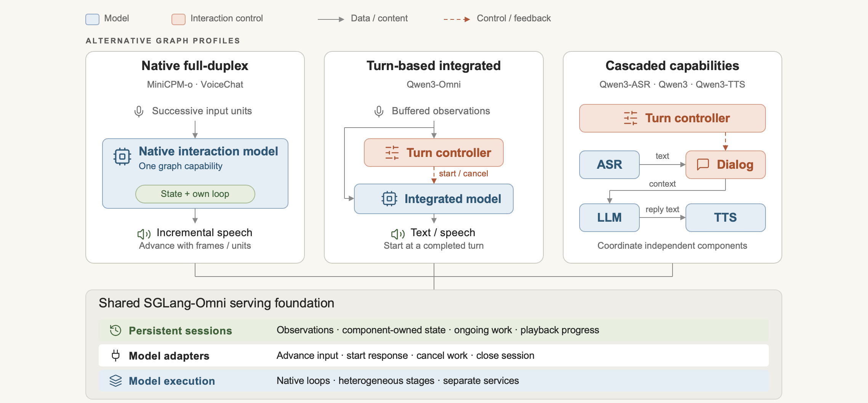This screenshot has height=403, width=868.
Task: Click the chip icon in Native interaction model
Action: pos(122,157)
